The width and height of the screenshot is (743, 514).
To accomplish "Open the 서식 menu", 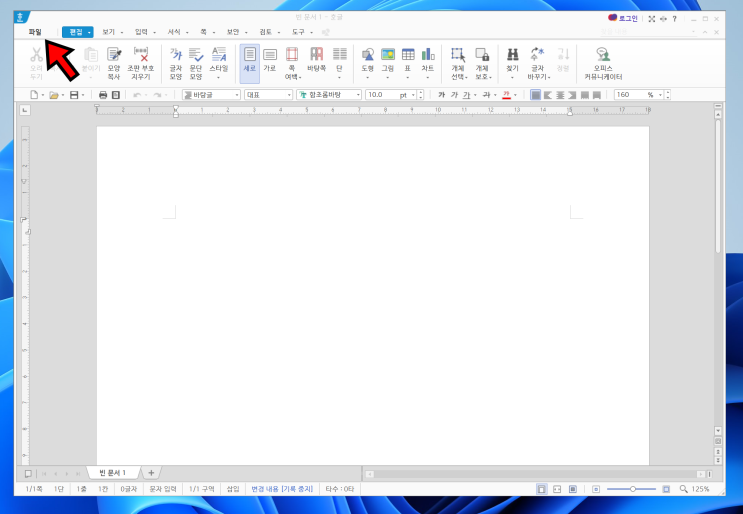I will [174, 32].
